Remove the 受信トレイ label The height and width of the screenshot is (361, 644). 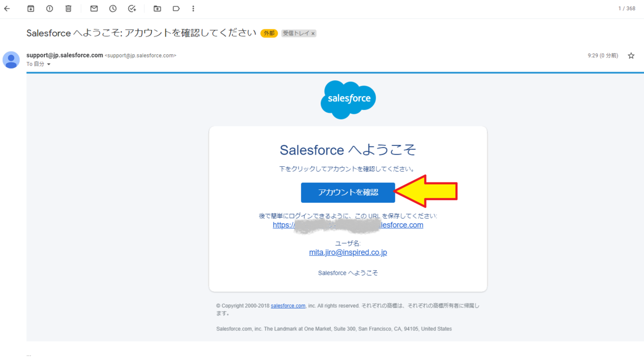tap(313, 33)
